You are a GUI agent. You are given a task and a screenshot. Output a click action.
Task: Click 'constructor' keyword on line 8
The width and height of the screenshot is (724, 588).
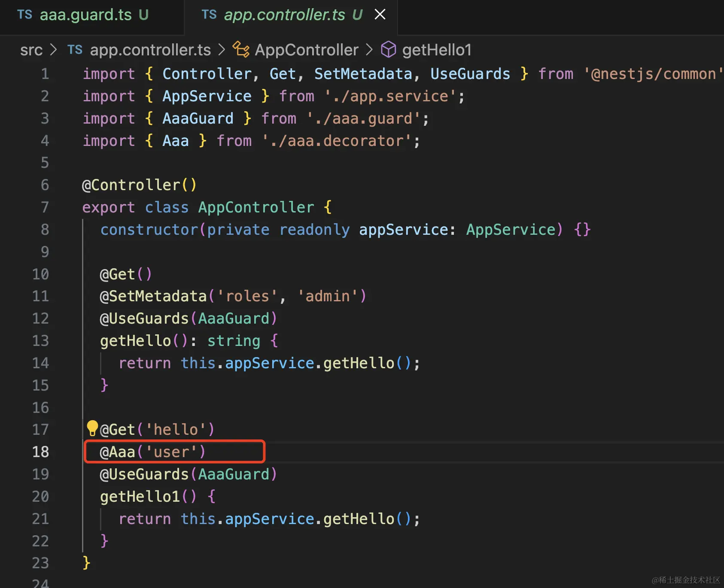(149, 230)
